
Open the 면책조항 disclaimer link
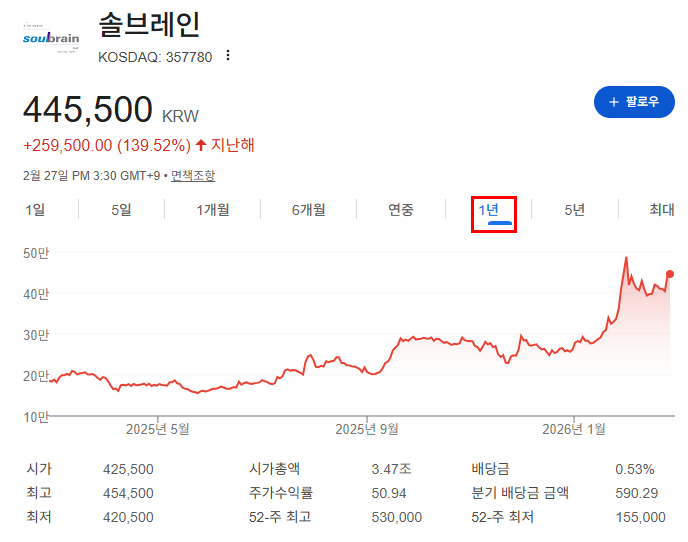(193, 176)
